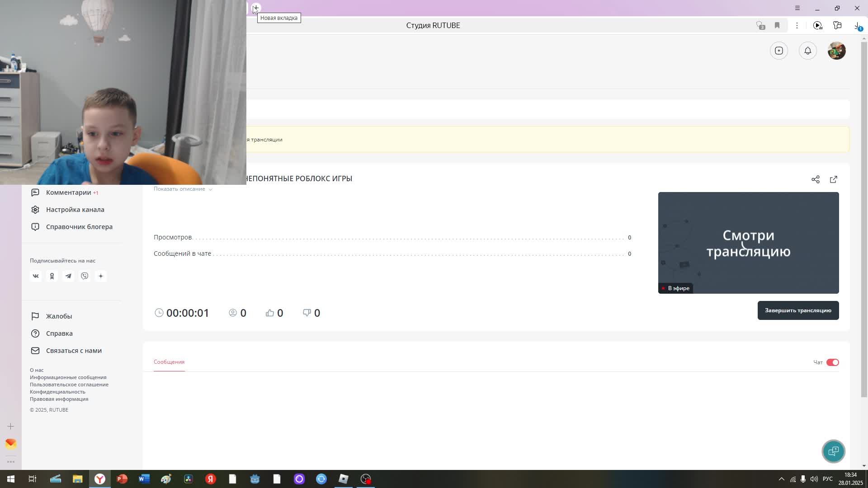Open a new browser tab with plus button
This screenshot has height=488, width=868.
[256, 8]
